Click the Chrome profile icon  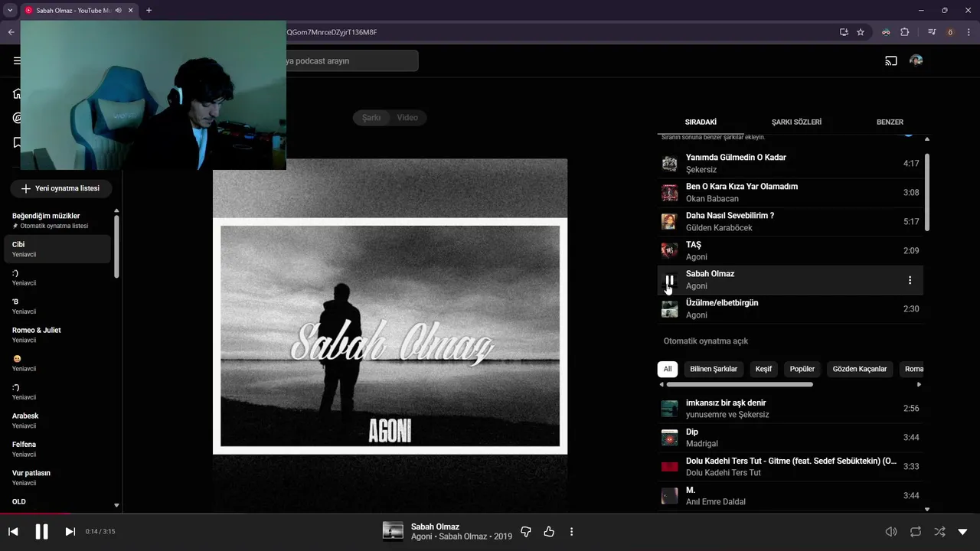click(x=951, y=32)
